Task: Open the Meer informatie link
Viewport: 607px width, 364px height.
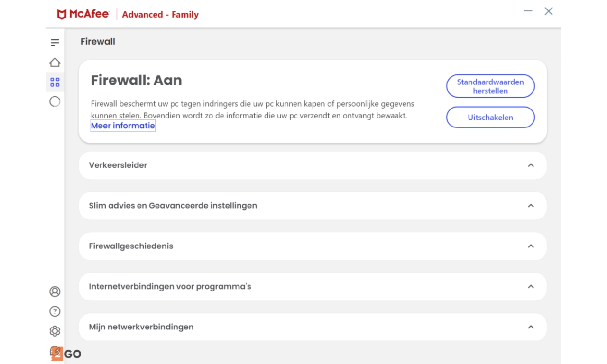Action: (x=123, y=126)
